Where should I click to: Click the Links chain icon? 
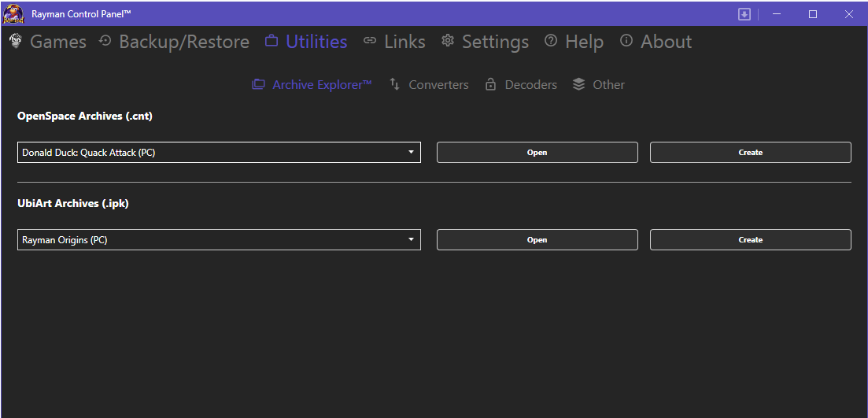point(370,42)
